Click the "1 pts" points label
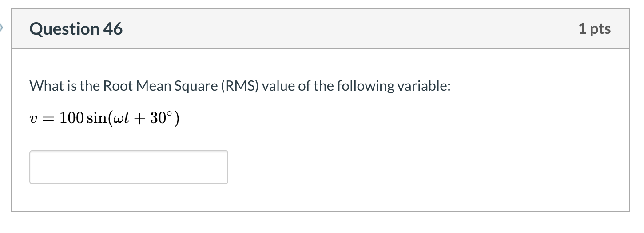This screenshot has width=644, height=233. [x=595, y=29]
